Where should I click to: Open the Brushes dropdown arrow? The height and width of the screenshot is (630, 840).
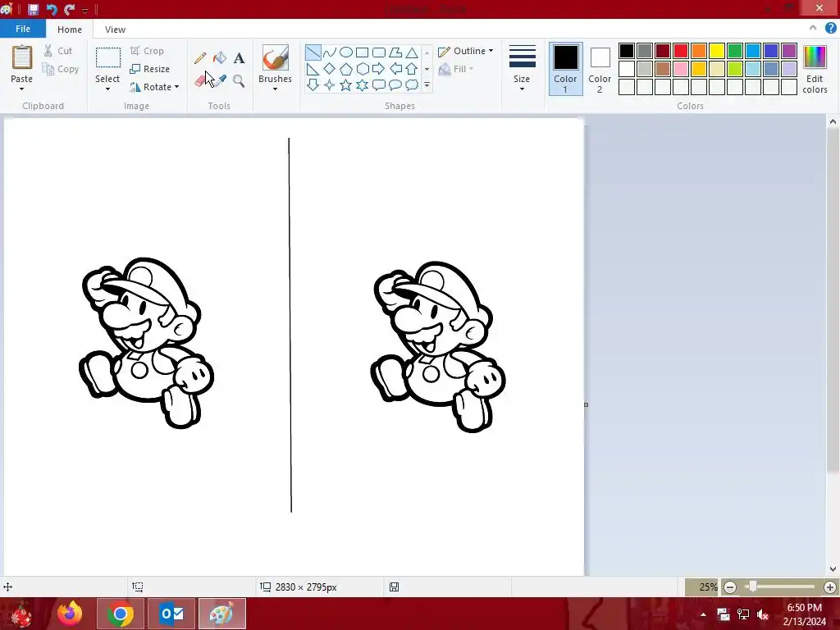(x=275, y=89)
